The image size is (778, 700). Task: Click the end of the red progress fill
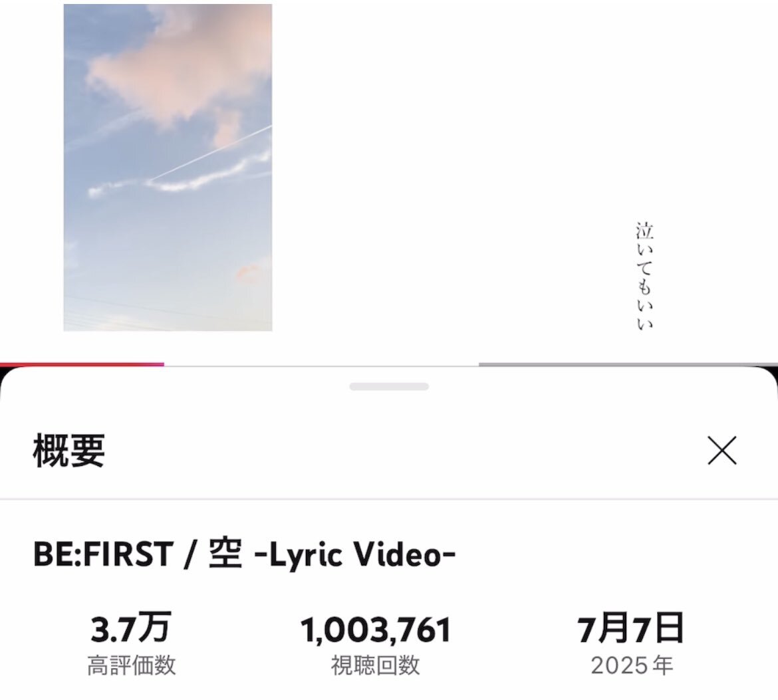pos(163,365)
